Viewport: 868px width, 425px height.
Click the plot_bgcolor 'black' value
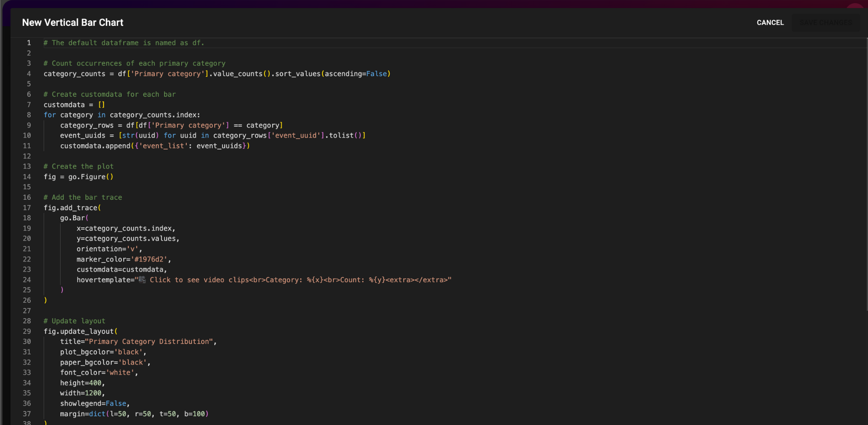click(x=130, y=352)
